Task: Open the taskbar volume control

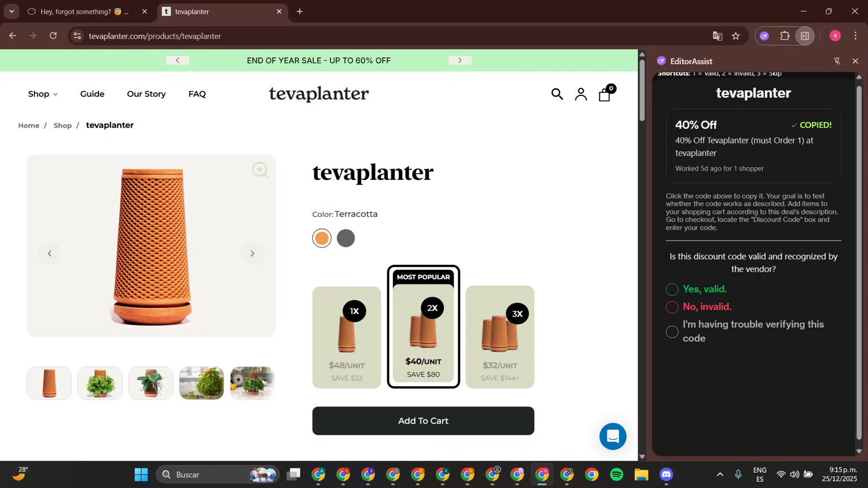Action: click(795, 475)
